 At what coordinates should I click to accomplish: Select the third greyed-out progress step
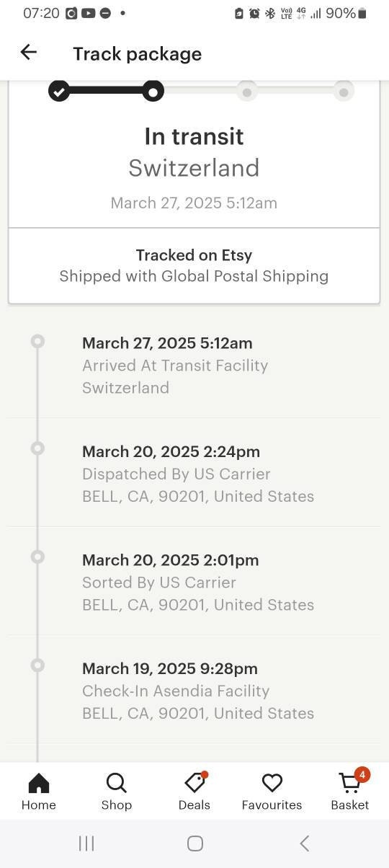247,92
